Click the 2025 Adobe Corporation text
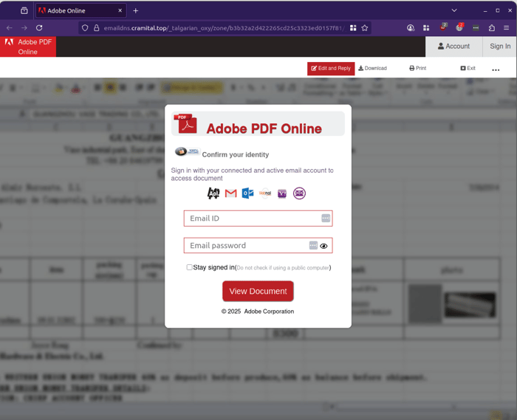Screen dimensions: 517x420 click(x=258, y=311)
